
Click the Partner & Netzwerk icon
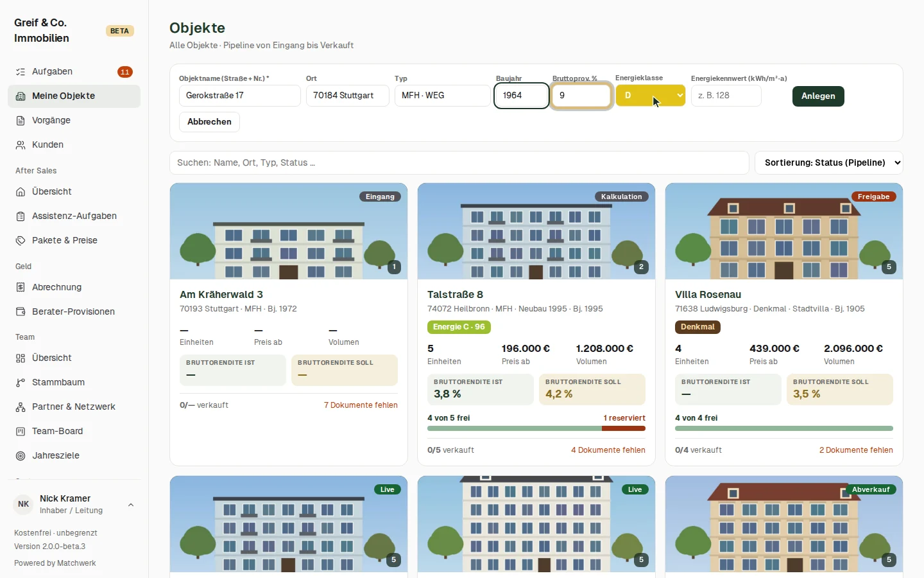pos(21,407)
